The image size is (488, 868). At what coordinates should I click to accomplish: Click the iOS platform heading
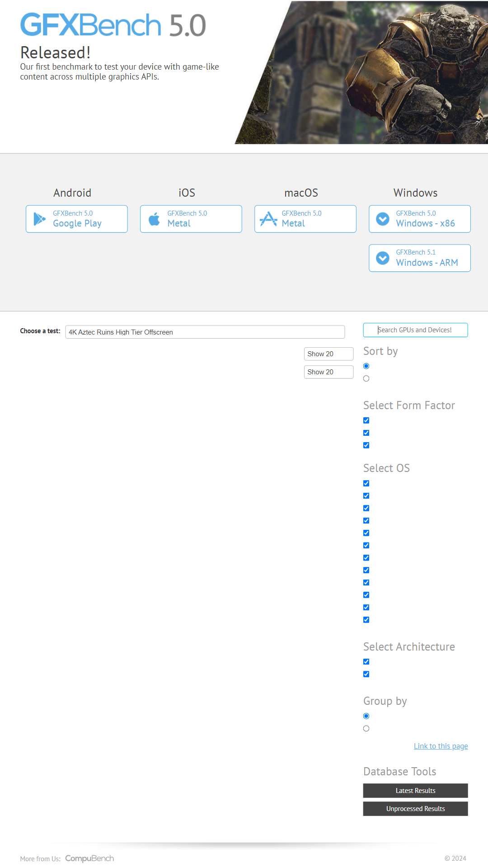187,193
